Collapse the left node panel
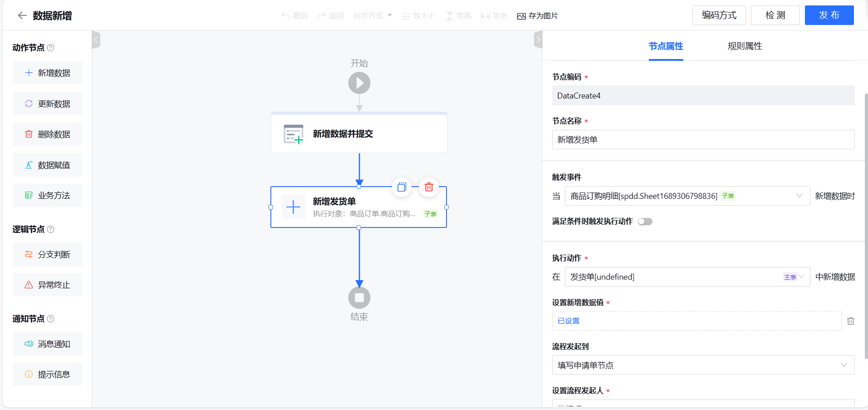 96,40
